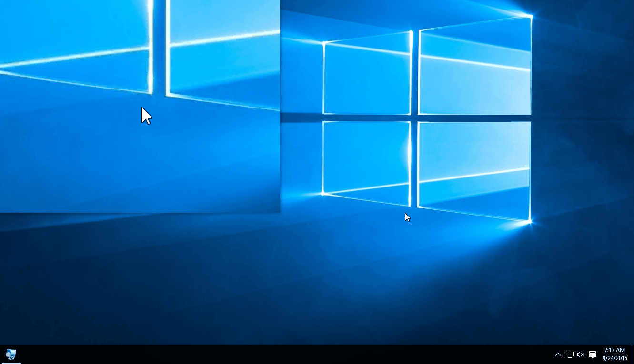Click the muted speaker volume icon
This screenshot has width=634, height=364.
(x=581, y=354)
